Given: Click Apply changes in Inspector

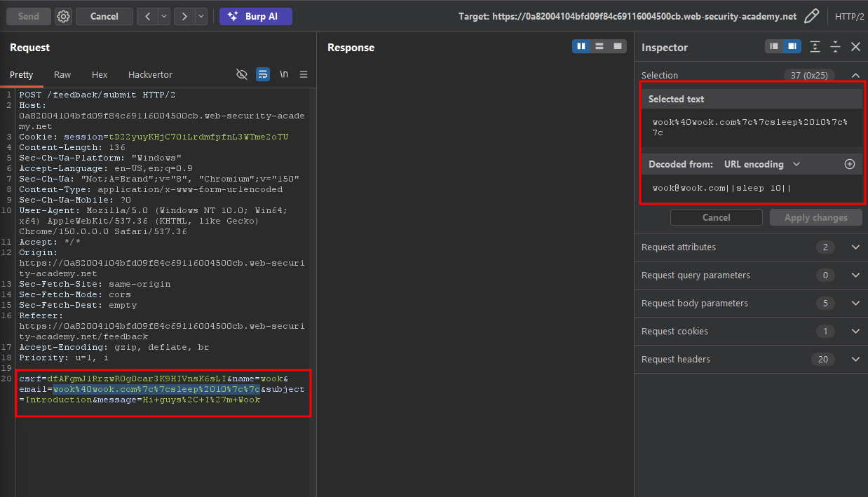Looking at the screenshot, I should click(816, 217).
